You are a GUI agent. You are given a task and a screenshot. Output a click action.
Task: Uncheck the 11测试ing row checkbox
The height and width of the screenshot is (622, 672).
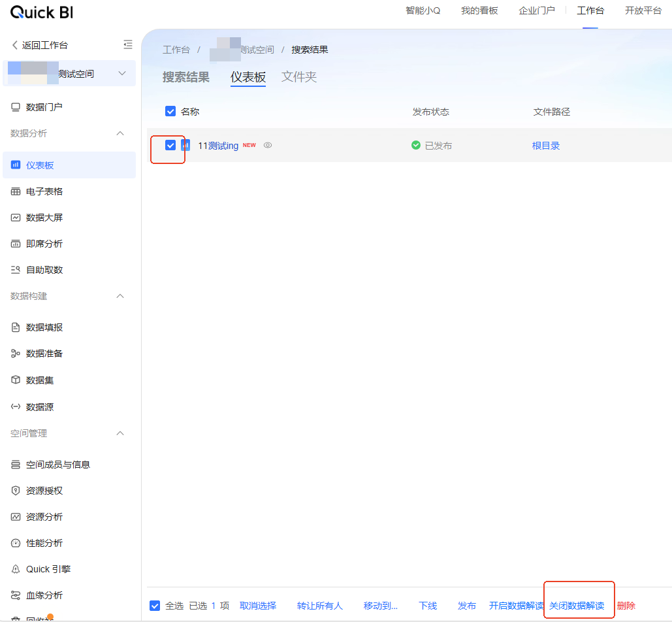click(170, 145)
